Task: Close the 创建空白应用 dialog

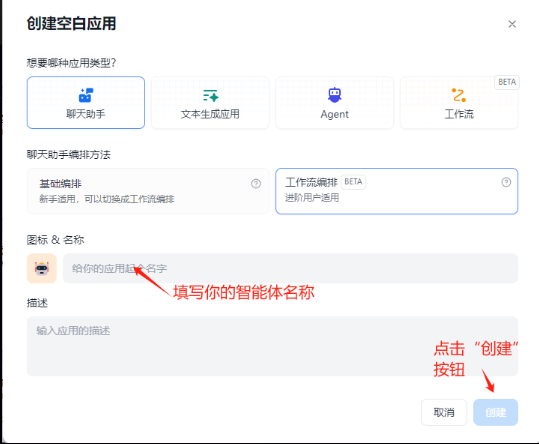Action: (512, 24)
